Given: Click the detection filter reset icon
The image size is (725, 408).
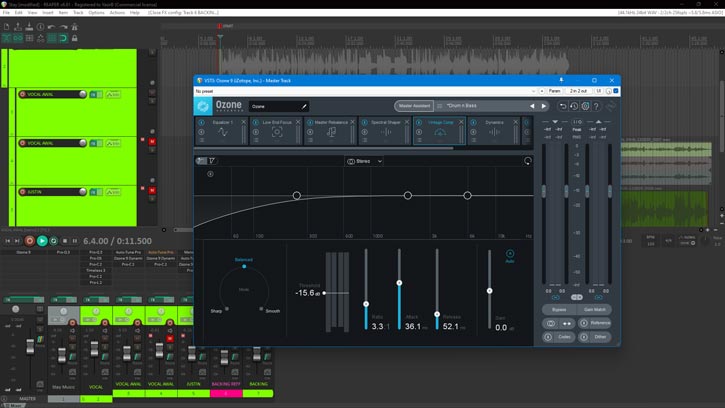Looking at the screenshot, I should pyautogui.click(x=528, y=161).
